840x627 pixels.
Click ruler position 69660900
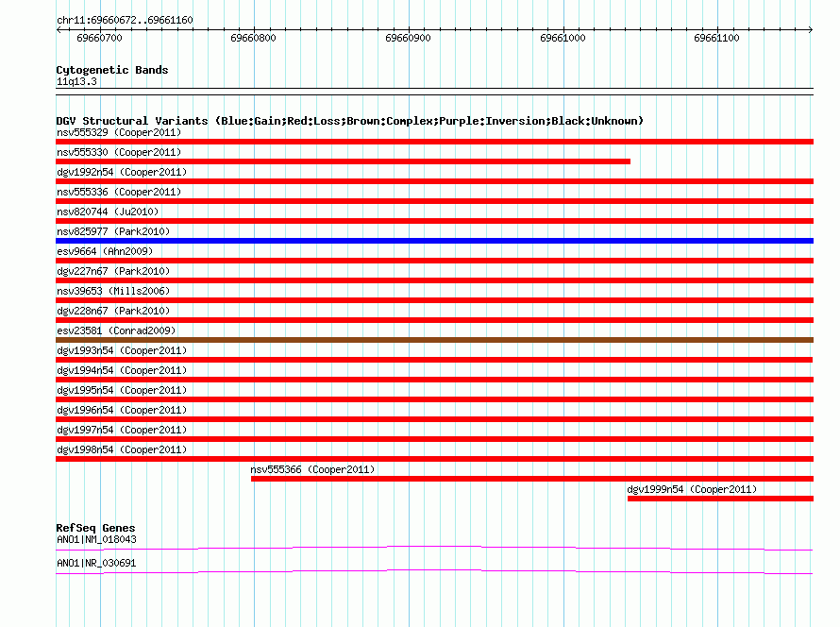pos(409,38)
